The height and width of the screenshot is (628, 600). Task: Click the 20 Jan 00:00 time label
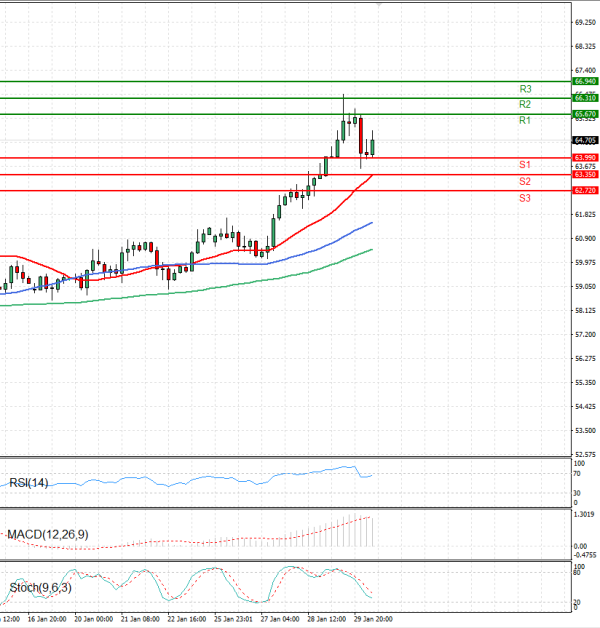click(x=93, y=619)
